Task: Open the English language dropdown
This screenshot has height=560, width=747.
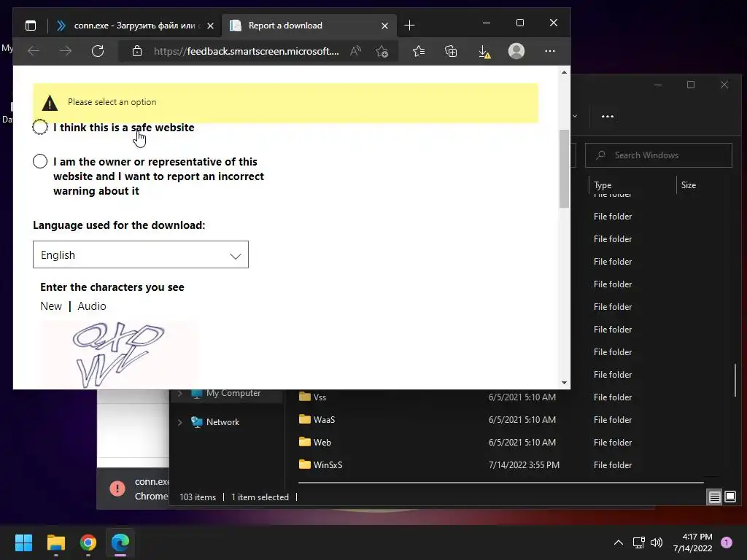Action: 141,254
